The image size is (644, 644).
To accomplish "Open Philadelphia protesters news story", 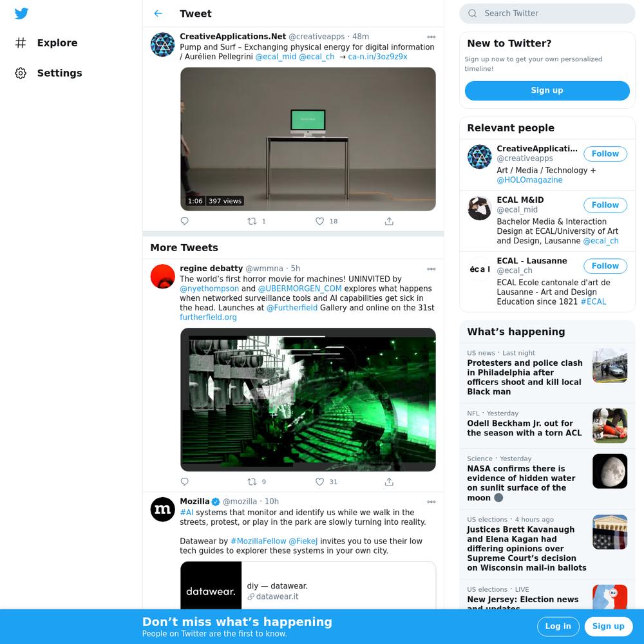I will (547, 373).
